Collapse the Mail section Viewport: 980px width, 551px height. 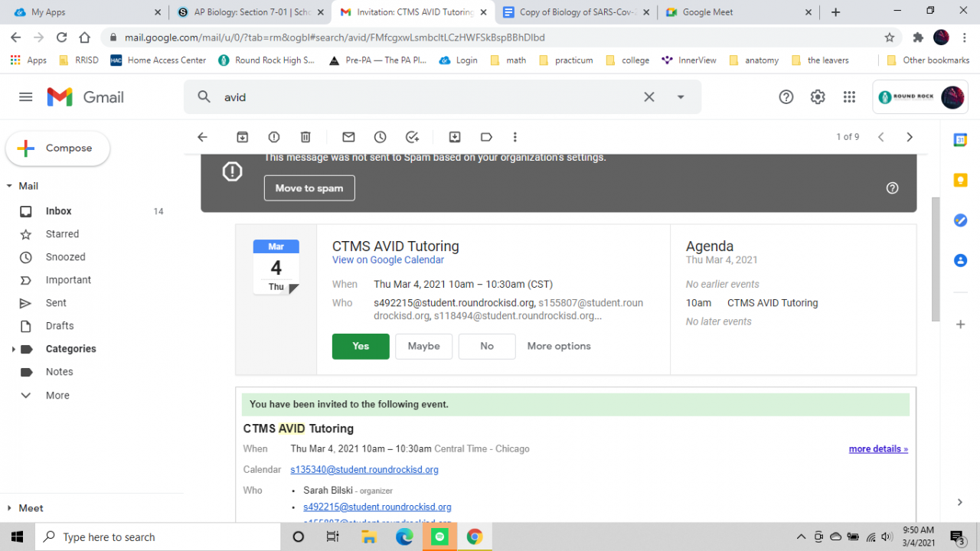[9, 186]
